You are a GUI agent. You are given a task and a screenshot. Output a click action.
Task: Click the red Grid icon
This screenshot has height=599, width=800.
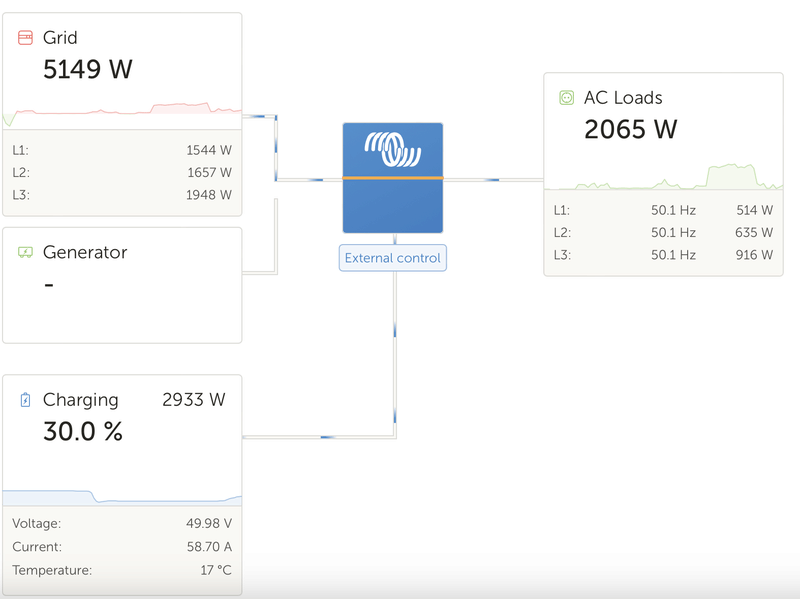tap(25, 38)
